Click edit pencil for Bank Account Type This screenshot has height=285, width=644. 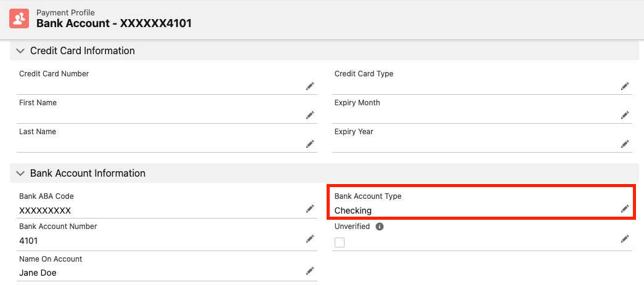tap(625, 209)
